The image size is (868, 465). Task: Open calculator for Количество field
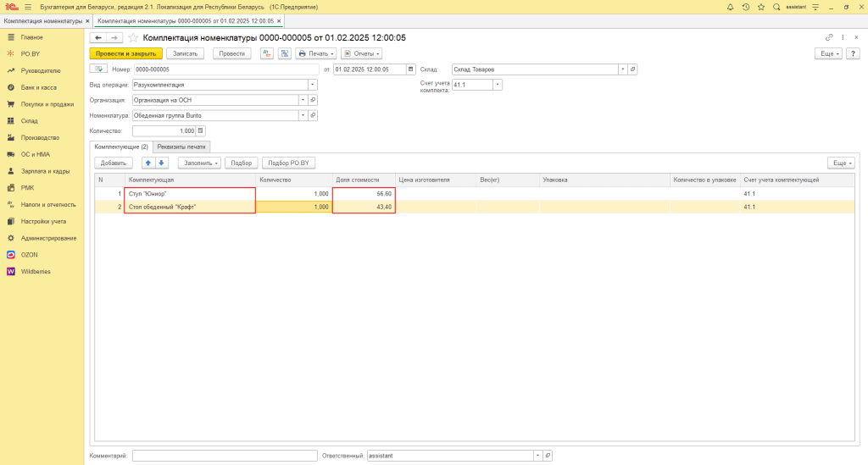point(201,131)
